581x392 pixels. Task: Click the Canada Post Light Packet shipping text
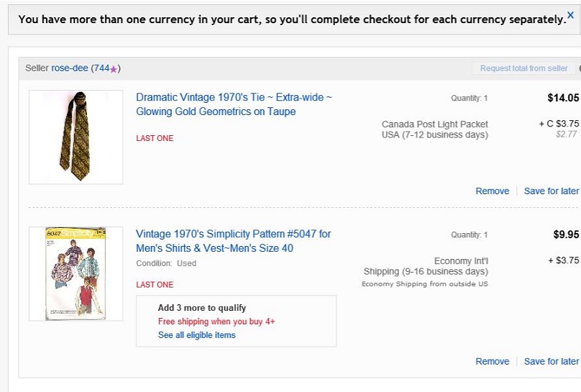434,124
